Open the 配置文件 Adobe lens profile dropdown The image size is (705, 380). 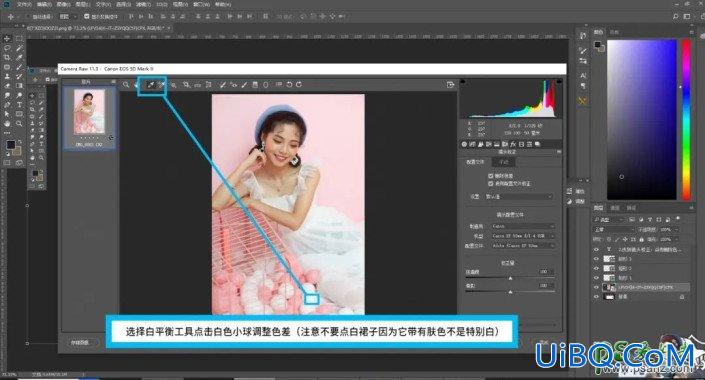point(522,246)
